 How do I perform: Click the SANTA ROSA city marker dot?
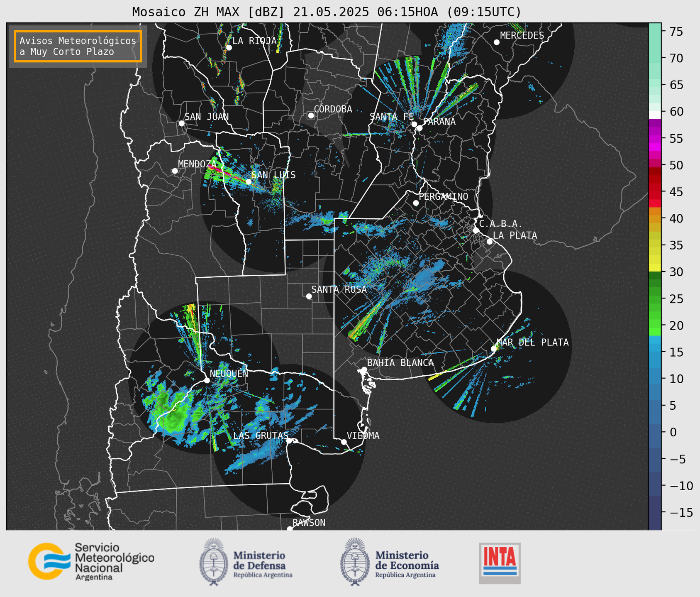pos(309,296)
